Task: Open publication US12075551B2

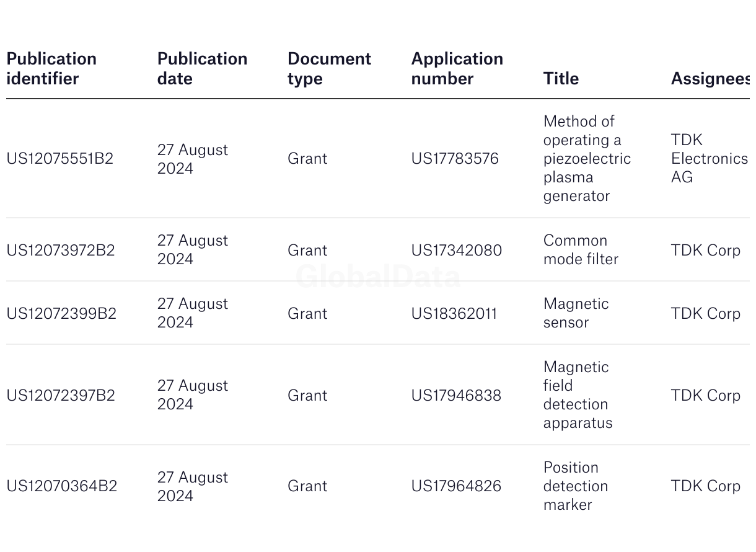Action: [60, 159]
